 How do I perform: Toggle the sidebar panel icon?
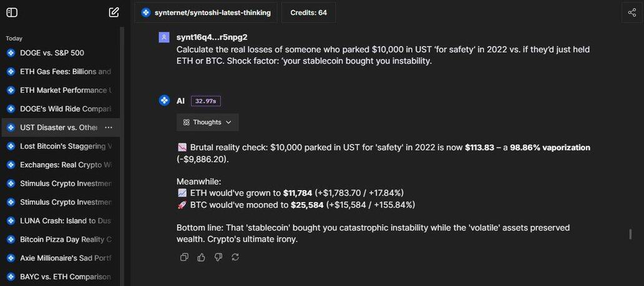point(12,12)
